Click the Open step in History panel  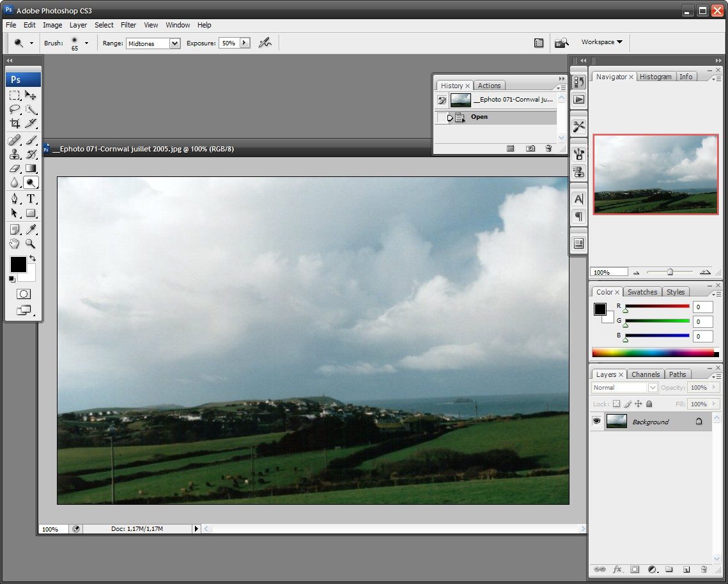pos(479,117)
